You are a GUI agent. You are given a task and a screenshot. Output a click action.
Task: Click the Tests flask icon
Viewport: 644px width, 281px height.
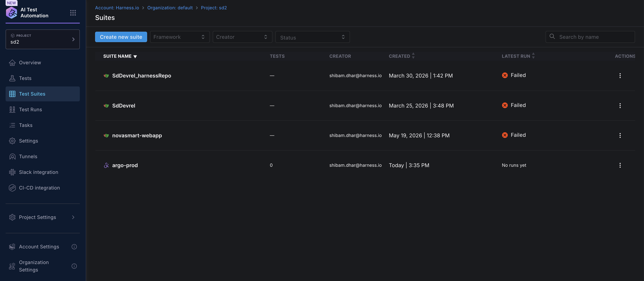tap(12, 78)
